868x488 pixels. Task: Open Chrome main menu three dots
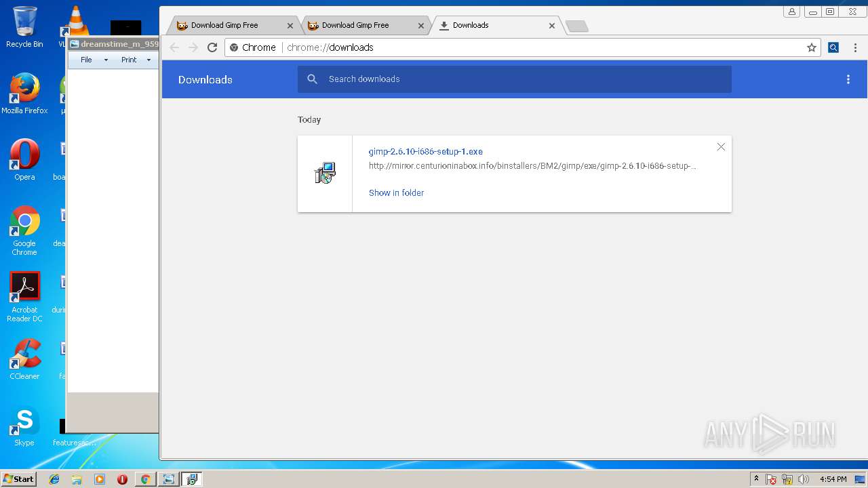855,47
